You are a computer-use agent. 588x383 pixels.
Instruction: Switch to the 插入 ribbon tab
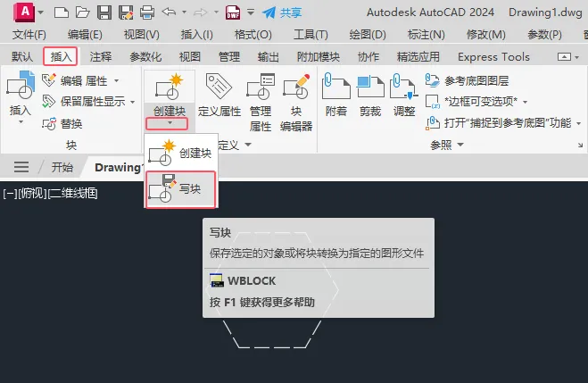(x=61, y=56)
